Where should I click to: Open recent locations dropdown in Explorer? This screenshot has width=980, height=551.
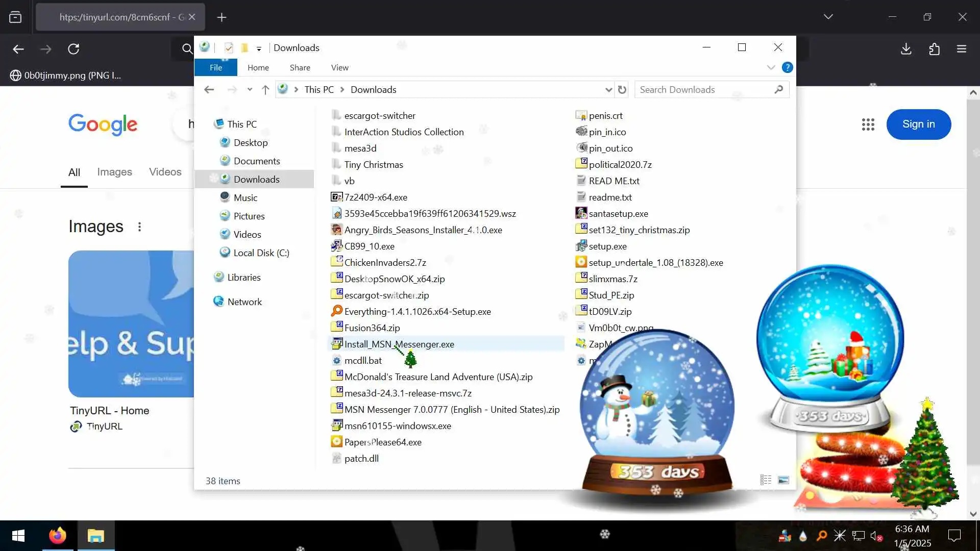click(250, 90)
